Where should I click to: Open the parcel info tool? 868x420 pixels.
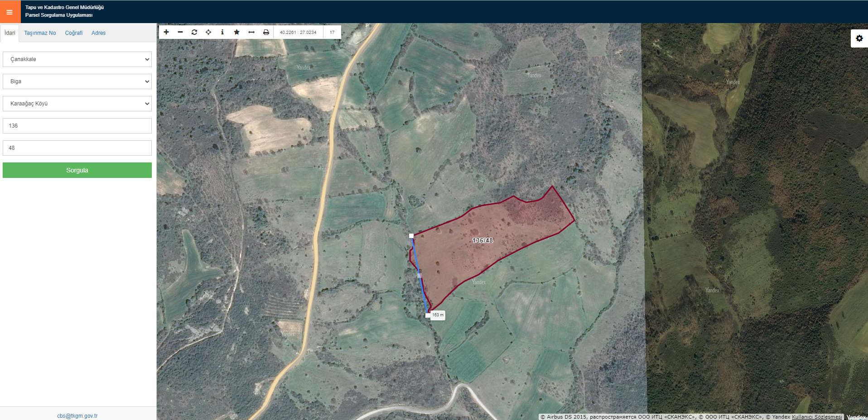point(222,32)
